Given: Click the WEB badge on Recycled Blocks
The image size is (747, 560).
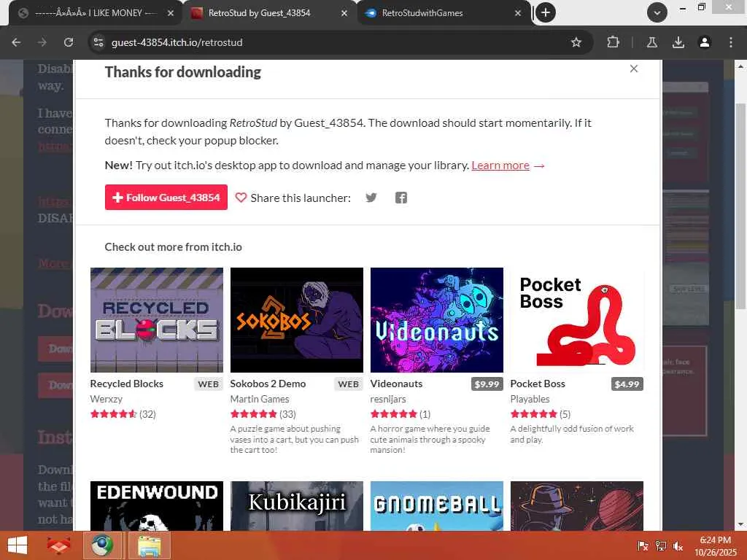Looking at the screenshot, I should (x=209, y=384).
